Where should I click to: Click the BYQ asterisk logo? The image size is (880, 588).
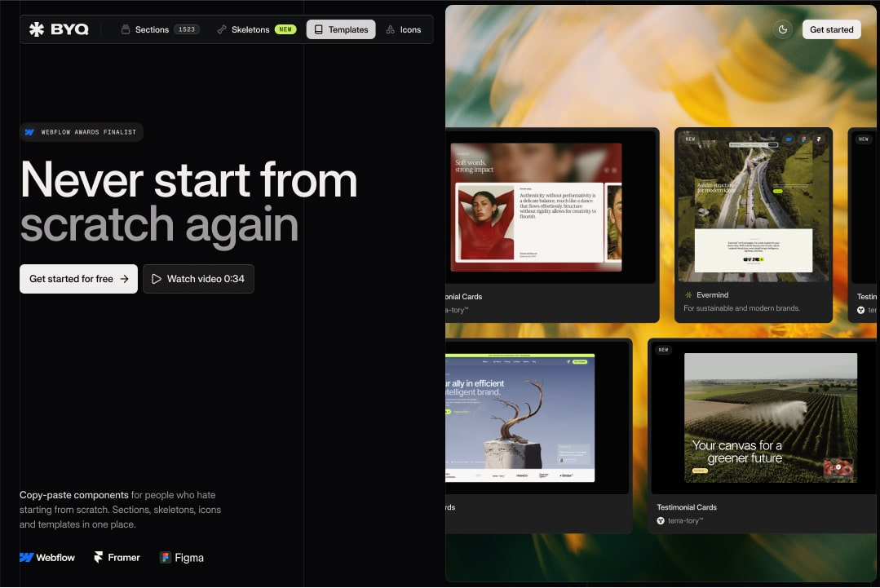coord(36,29)
